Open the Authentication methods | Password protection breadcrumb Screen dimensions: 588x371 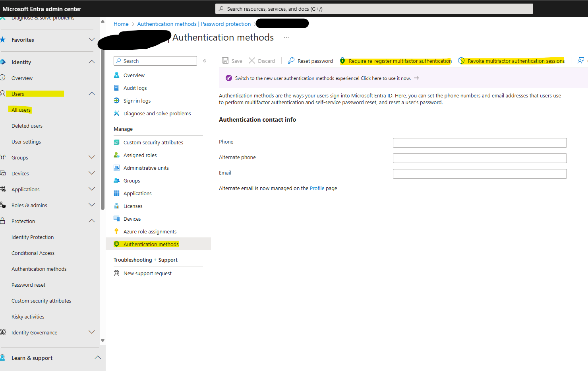pyautogui.click(x=194, y=24)
